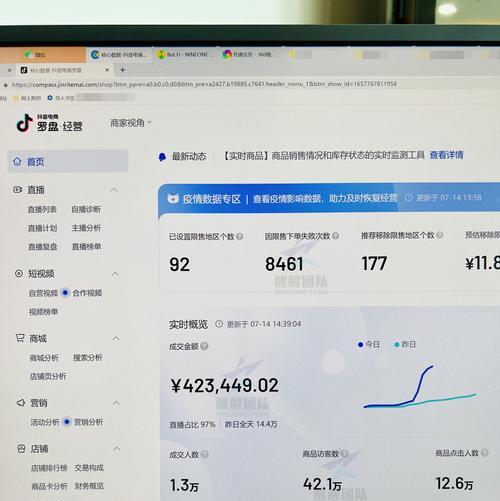This screenshot has height=501, width=500.
Task: Open 店铺排行榜 sidebar entry
Action: pyautogui.click(x=49, y=468)
